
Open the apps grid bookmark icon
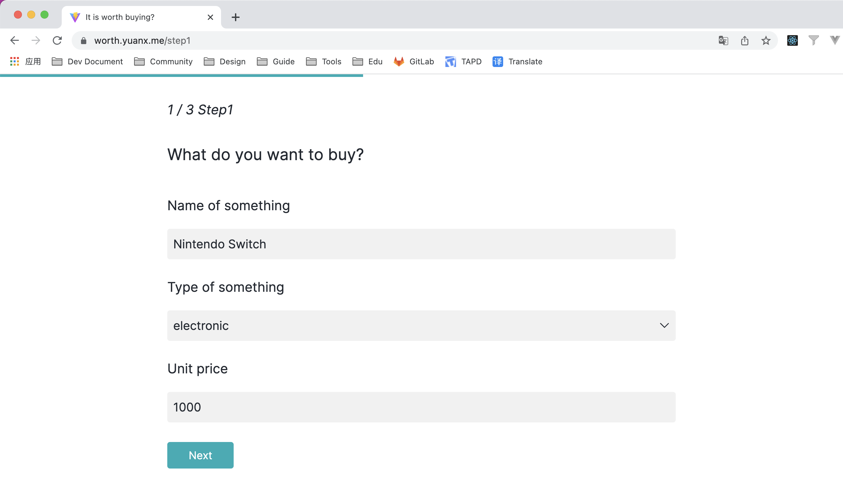click(x=15, y=61)
